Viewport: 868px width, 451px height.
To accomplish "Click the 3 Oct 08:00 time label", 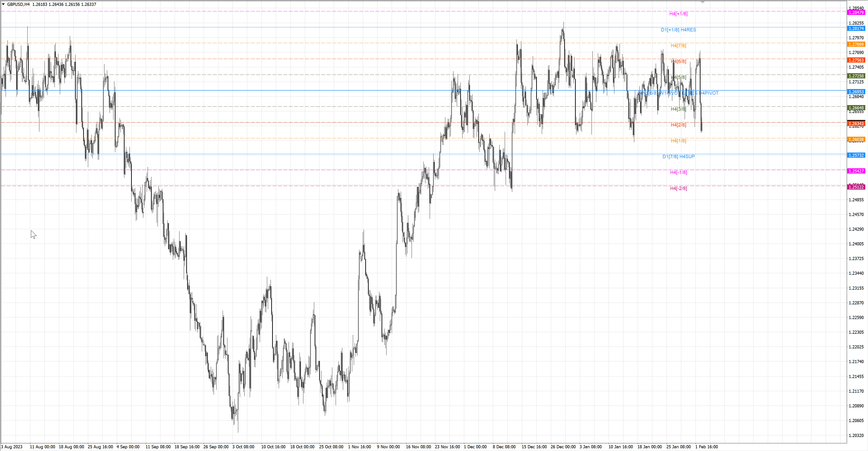I will (x=243, y=447).
